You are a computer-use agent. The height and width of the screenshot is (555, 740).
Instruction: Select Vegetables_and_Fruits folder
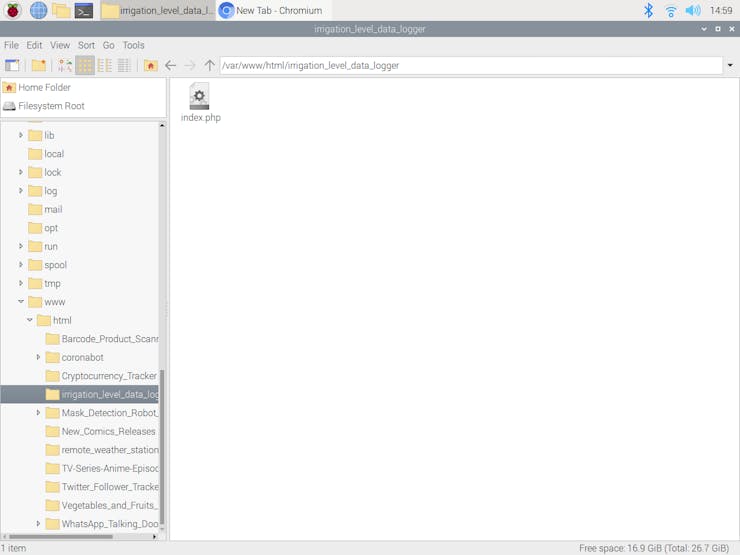[x=102, y=505]
